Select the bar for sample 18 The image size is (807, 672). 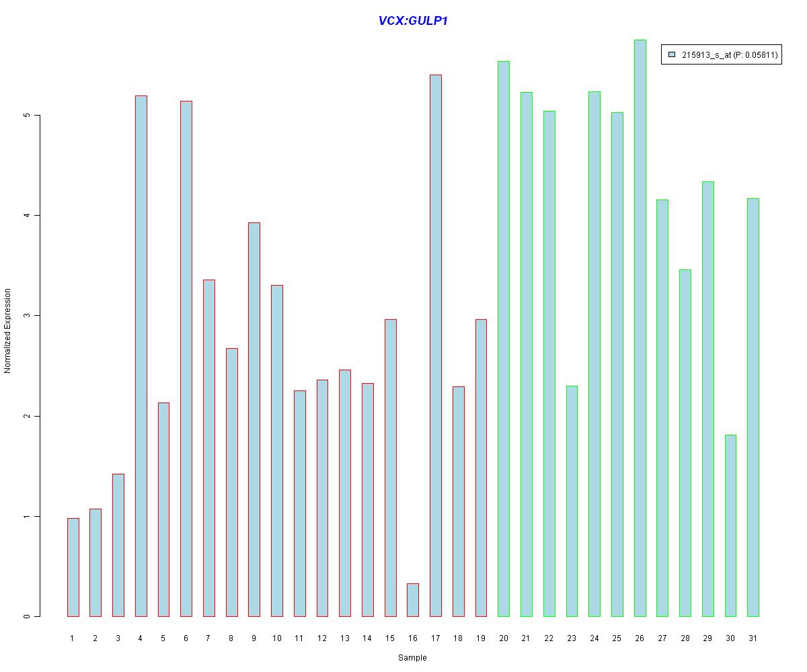[458, 501]
